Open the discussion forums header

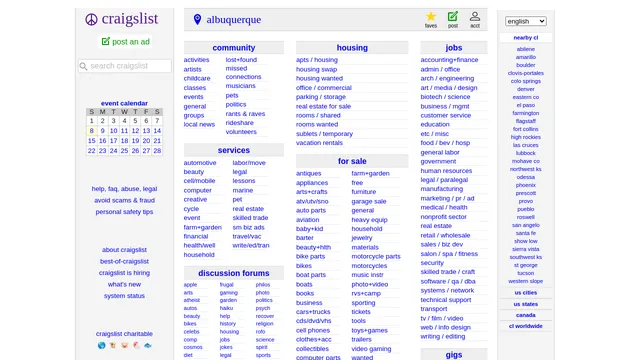pos(233,273)
